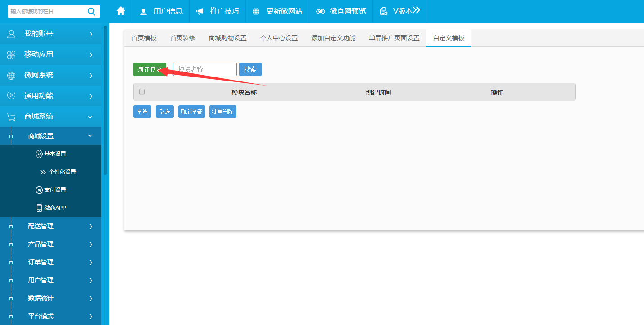644x325 pixels.
Task: Switch to 个人中心设置 tab
Action: 279,38
